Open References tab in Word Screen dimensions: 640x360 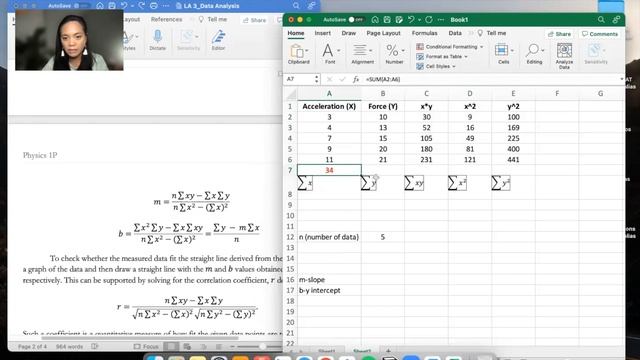(x=167, y=19)
